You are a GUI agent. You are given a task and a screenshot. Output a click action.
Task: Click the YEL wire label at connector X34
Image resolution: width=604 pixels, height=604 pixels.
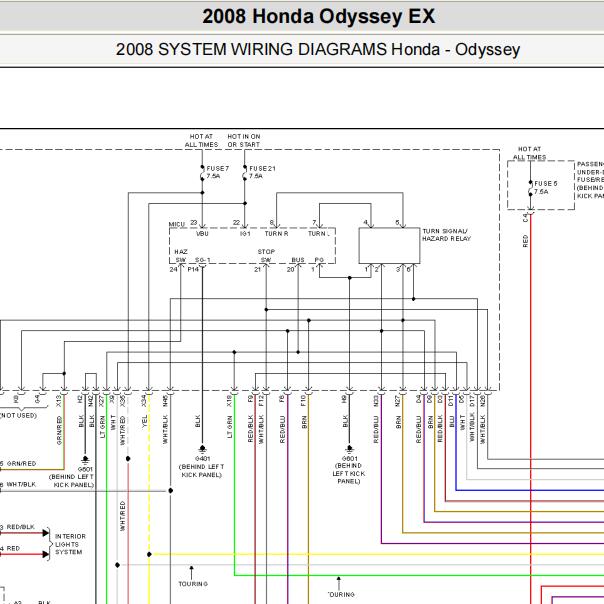pyautogui.click(x=145, y=421)
